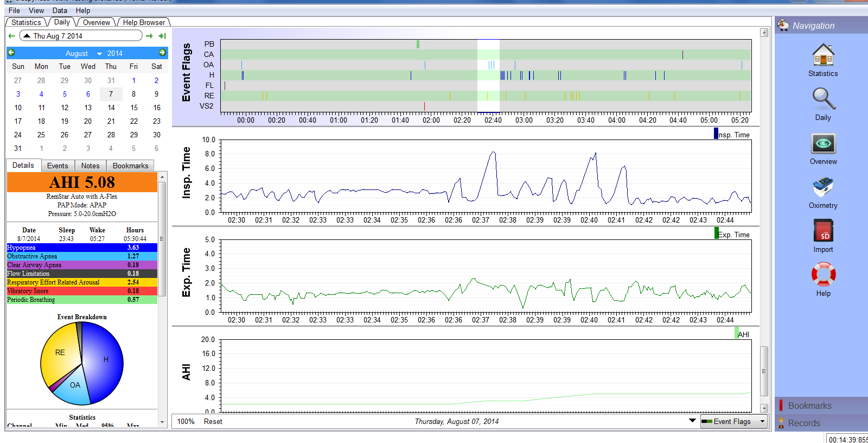Viewport: 868px width, 443px height.
Task: Open Bookmarks section in right sidebar
Action: 821,406
